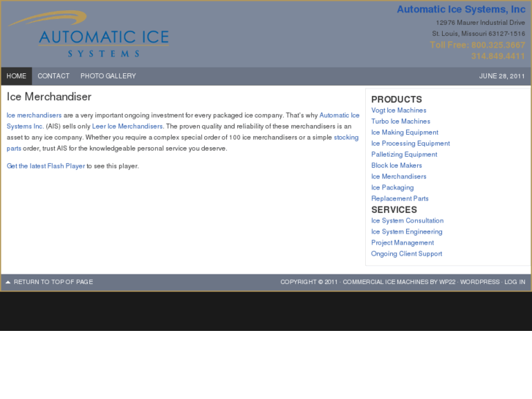Image resolution: width=532 pixels, height=399 pixels.
Task: Click the JUNE 28, 2011 date text
Action: [x=502, y=76]
